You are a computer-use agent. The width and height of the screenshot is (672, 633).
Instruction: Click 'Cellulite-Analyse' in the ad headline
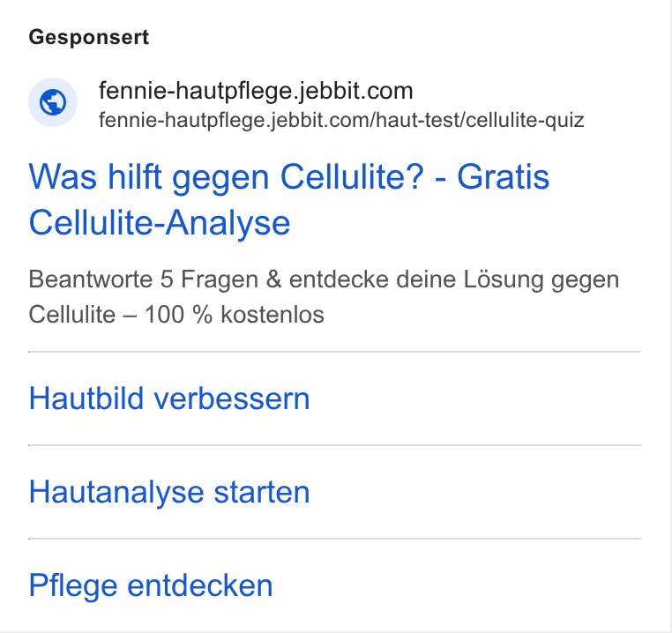pos(160,223)
